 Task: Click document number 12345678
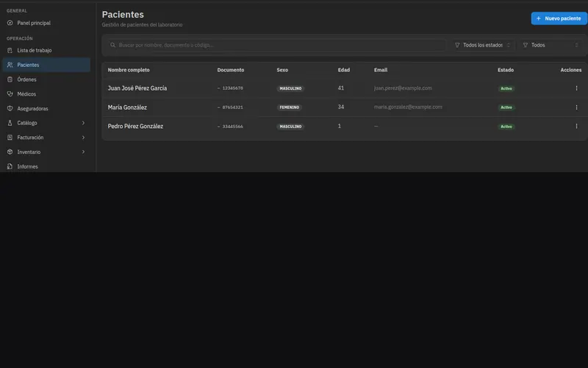pos(232,88)
